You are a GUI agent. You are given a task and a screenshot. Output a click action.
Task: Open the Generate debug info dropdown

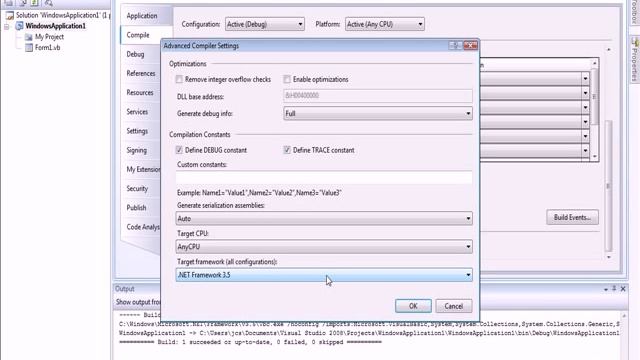(x=378, y=113)
